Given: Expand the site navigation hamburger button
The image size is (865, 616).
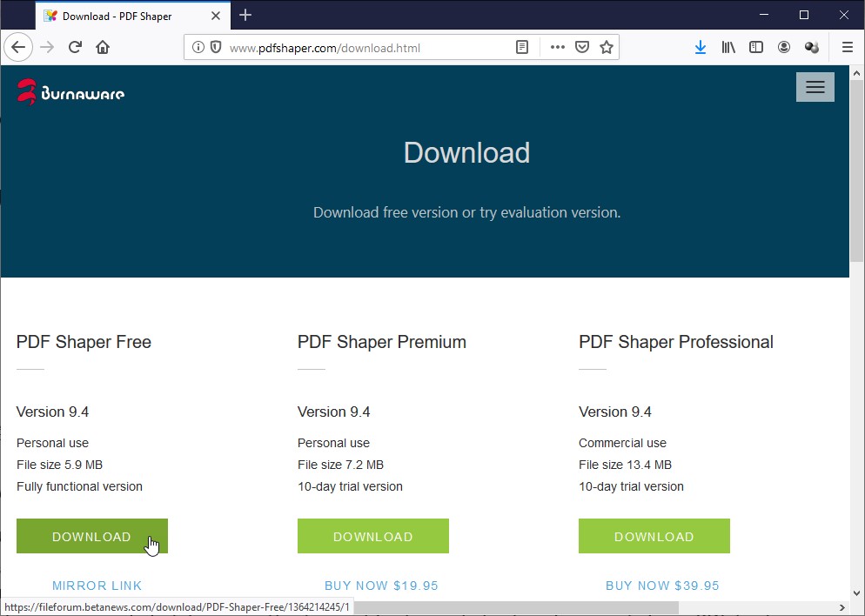Looking at the screenshot, I should click(x=815, y=87).
